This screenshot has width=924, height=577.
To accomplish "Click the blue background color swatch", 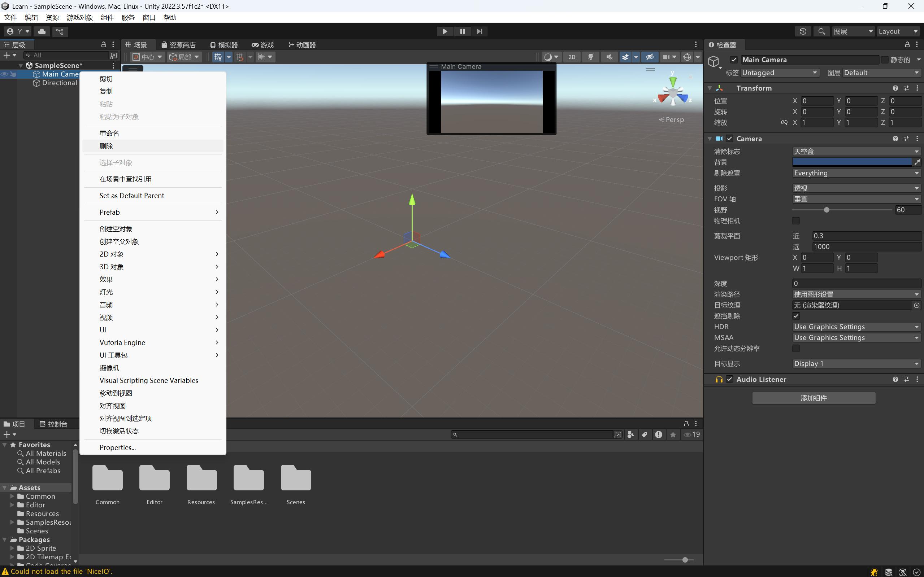I will [852, 162].
